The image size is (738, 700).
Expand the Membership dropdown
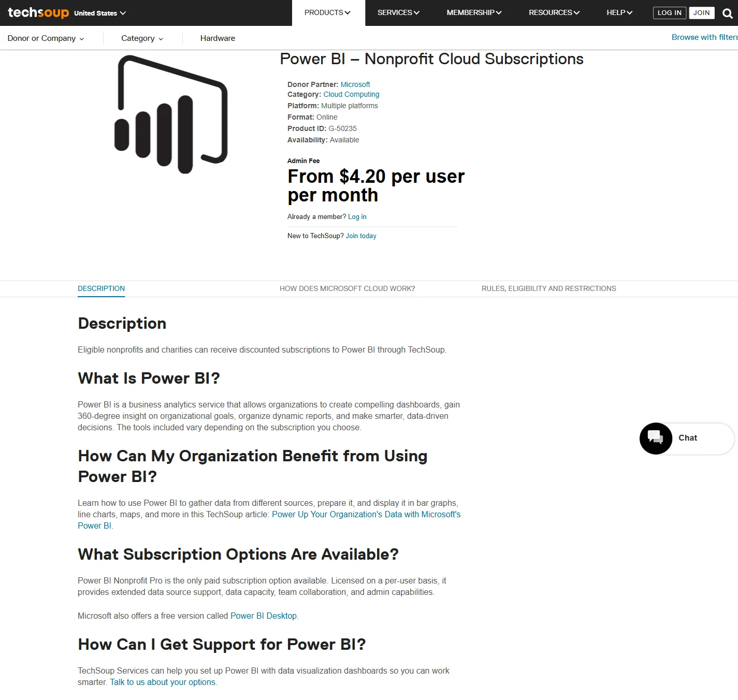pos(474,13)
